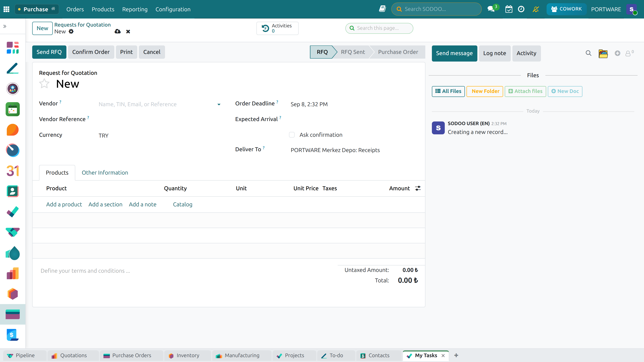This screenshot has height=362, width=644.
Task: Click the New Doc button
Action: click(x=565, y=91)
